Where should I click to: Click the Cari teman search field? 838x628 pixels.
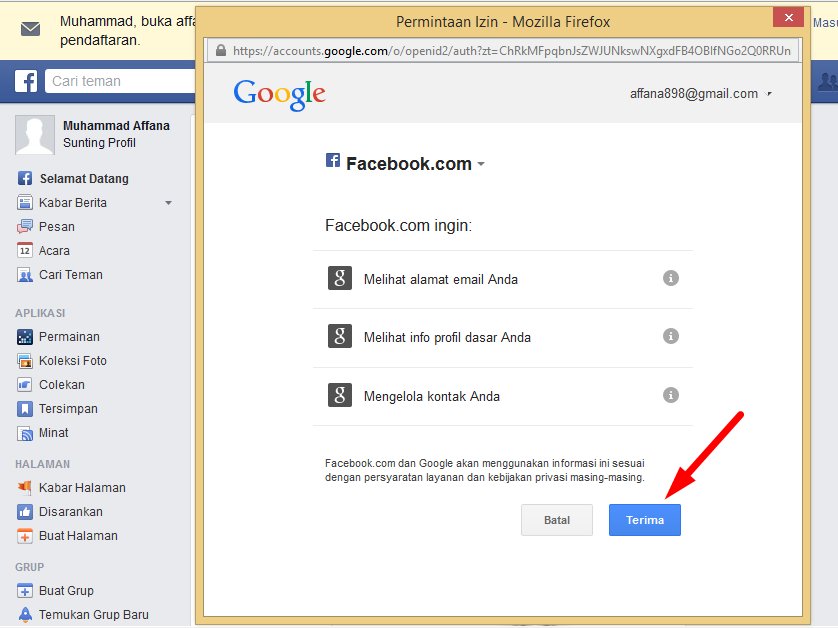point(120,81)
